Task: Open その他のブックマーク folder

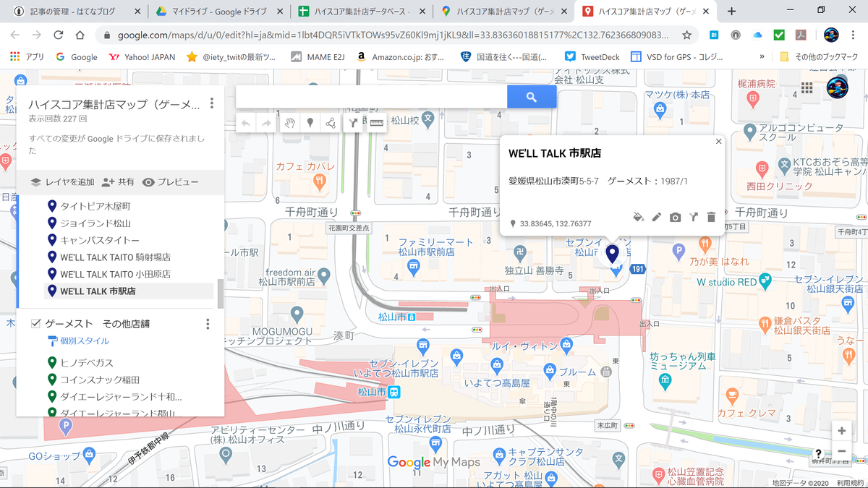Action: coord(820,57)
